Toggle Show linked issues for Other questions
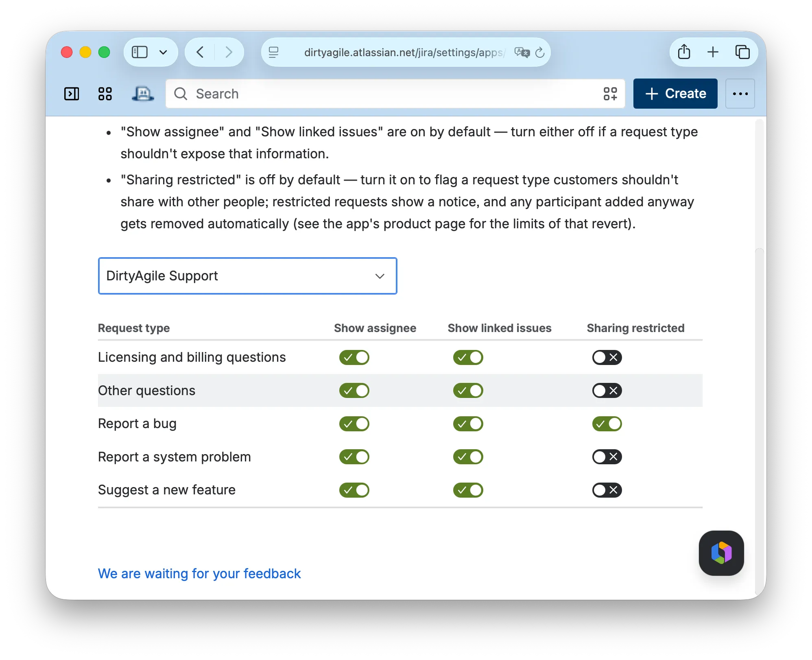812x660 pixels. tap(468, 391)
